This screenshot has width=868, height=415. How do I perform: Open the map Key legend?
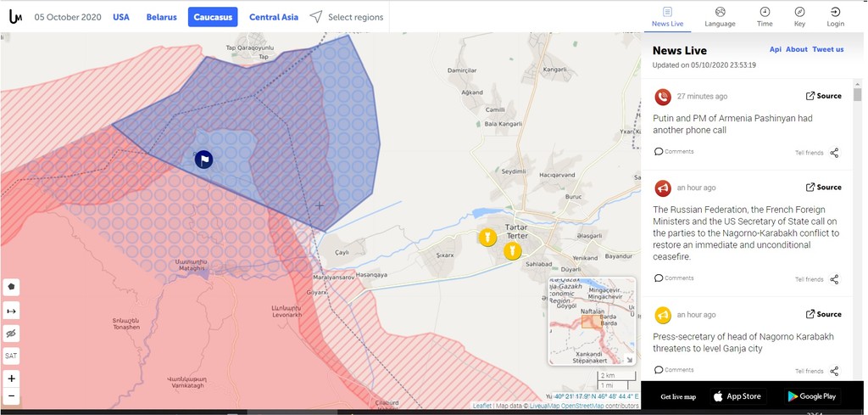799,17
